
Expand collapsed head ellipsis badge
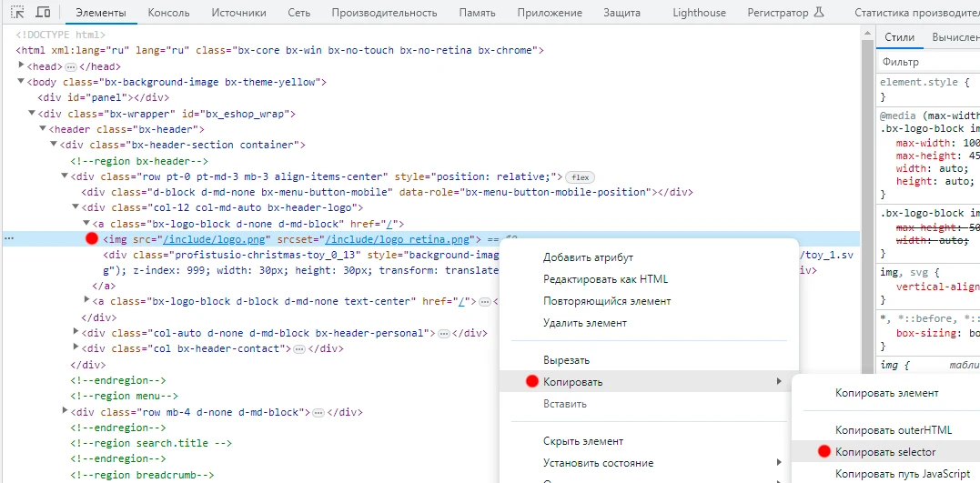pyautogui.click(x=71, y=67)
